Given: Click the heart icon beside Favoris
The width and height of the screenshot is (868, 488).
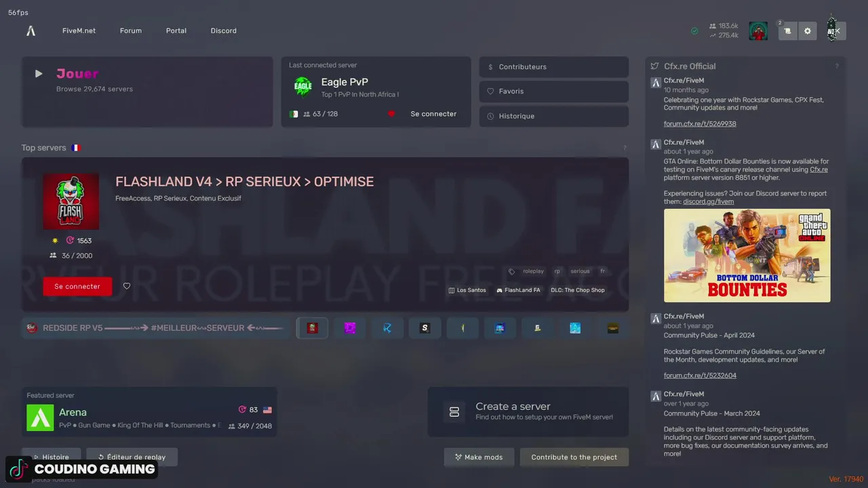Looking at the screenshot, I should pos(490,91).
